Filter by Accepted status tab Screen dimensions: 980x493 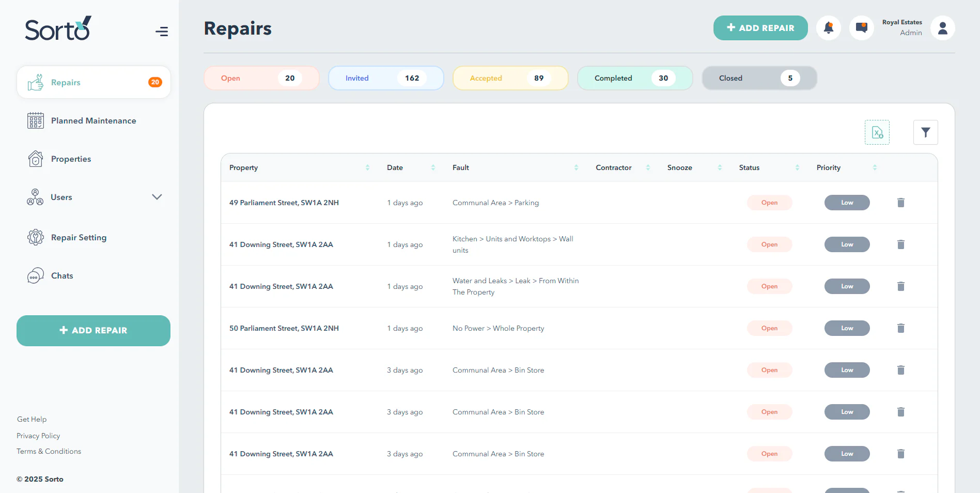pyautogui.click(x=510, y=78)
